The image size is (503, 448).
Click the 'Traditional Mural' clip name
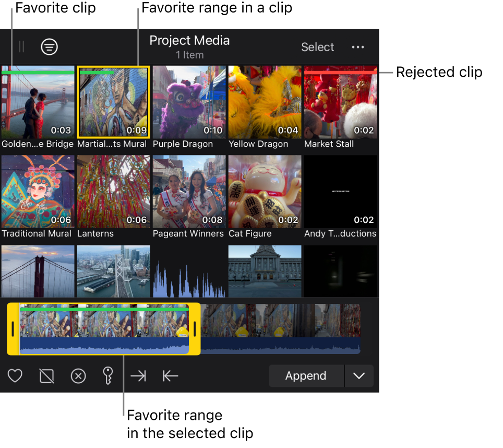point(37,233)
